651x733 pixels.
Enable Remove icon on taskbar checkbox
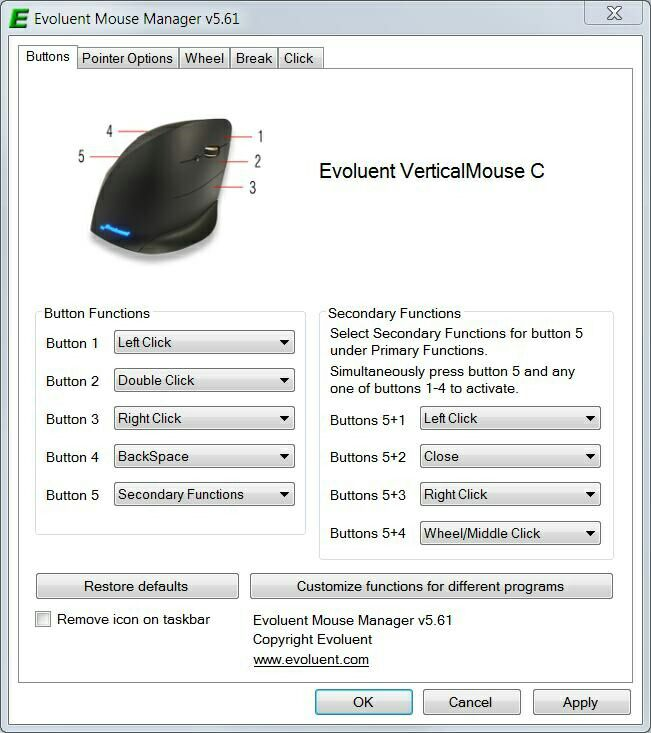(x=43, y=619)
